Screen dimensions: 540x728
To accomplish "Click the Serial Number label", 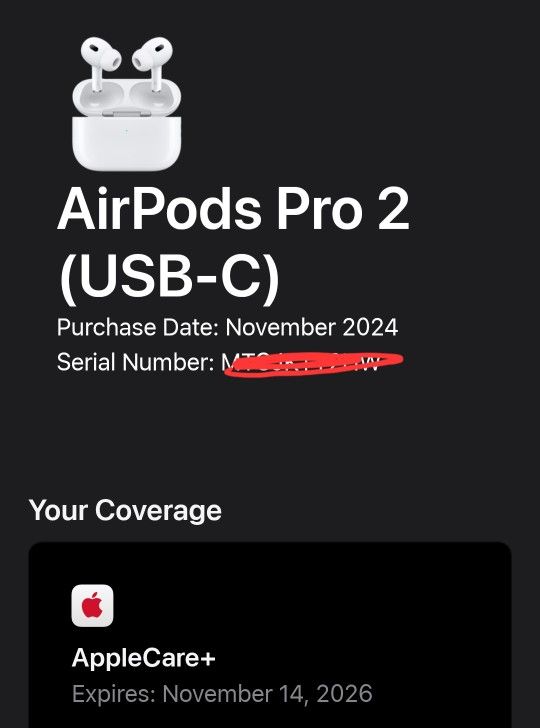I will pos(135,362).
